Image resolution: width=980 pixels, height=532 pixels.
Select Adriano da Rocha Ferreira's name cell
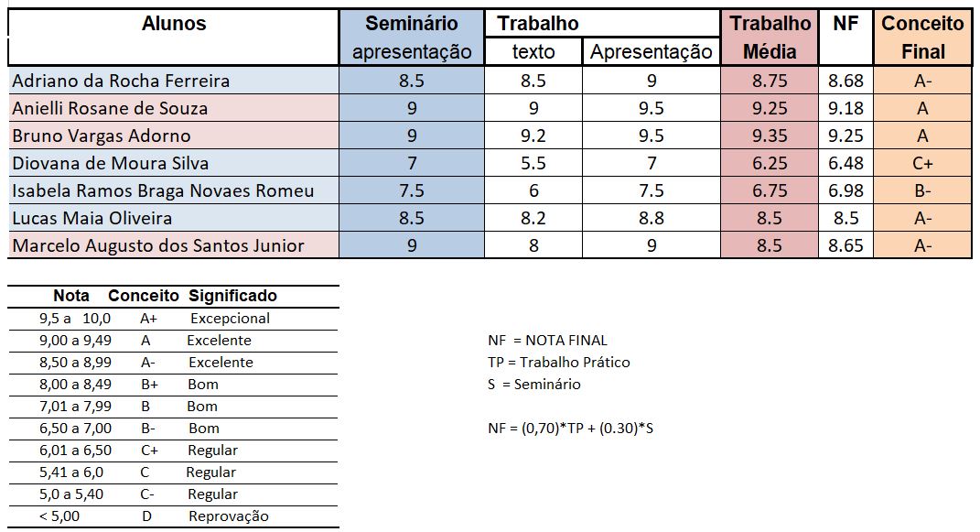[x=121, y=81]
